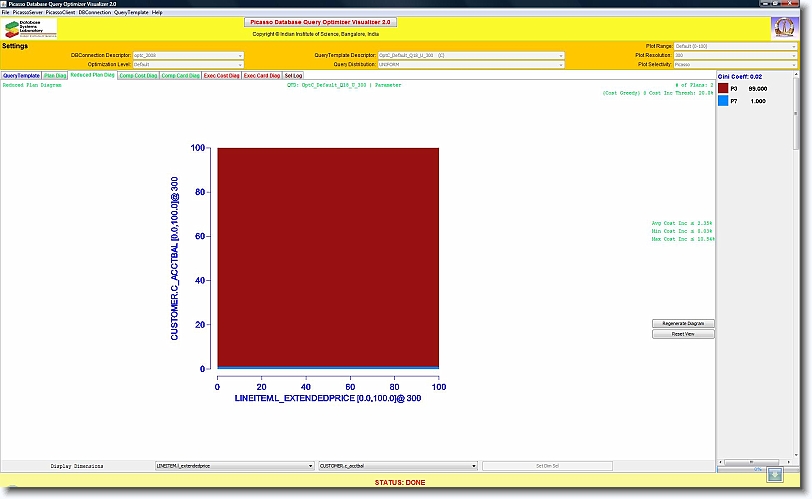The image size is (812, 499).
Task: Click the institute emblem icon at top right
Action: point(784,28)
